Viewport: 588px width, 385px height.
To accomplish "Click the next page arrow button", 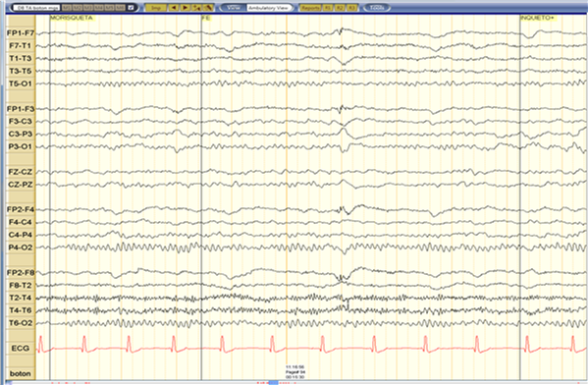I will coord(186,8).
